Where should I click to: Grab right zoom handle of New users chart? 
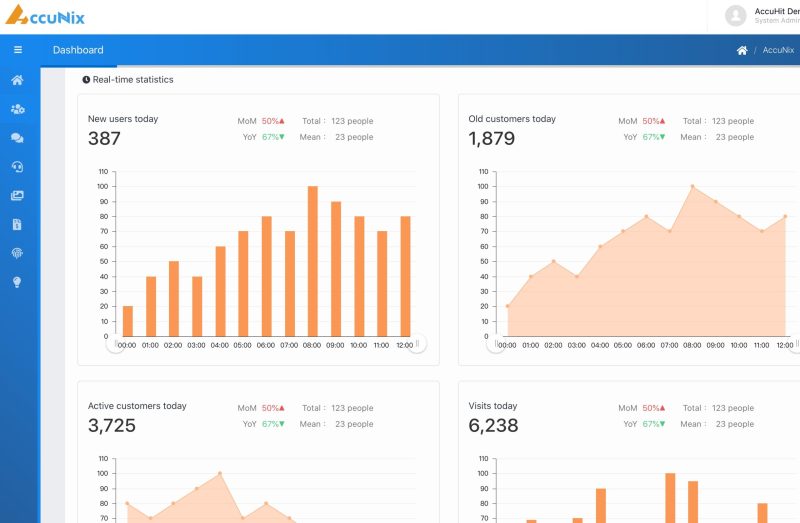point(417,343)
